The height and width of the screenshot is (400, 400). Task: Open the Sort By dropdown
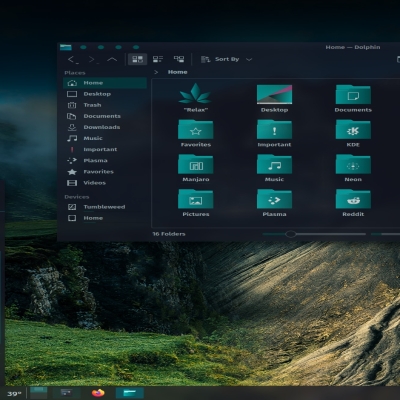(x=226, y=59)
